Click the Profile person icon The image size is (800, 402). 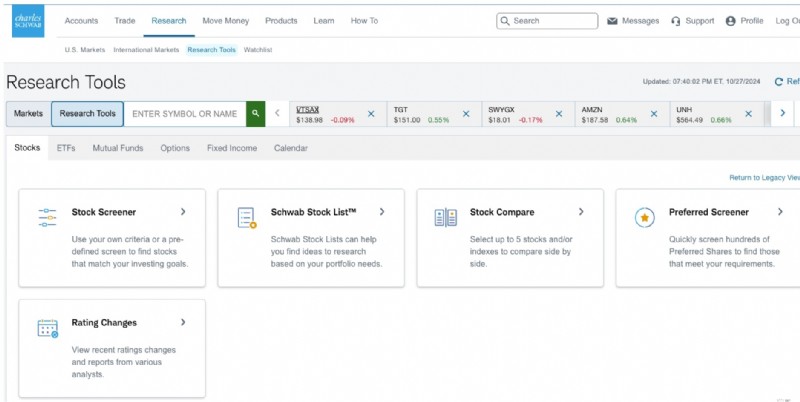point(731,21)
